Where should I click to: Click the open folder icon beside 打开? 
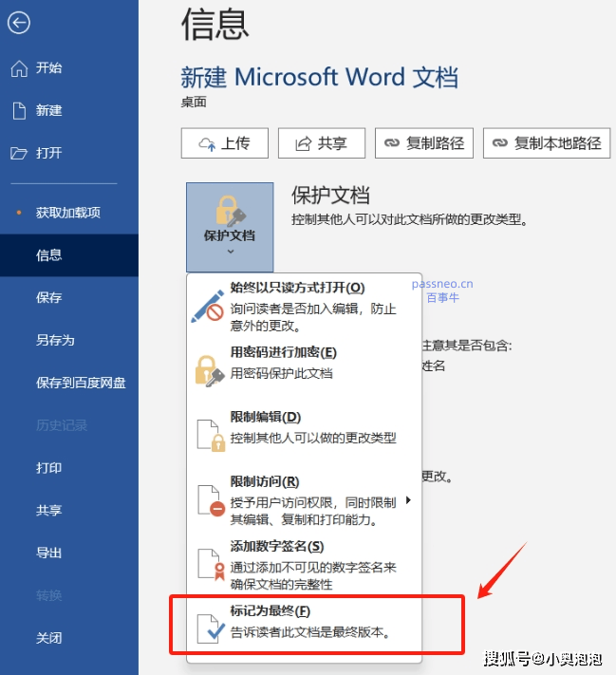19,153
